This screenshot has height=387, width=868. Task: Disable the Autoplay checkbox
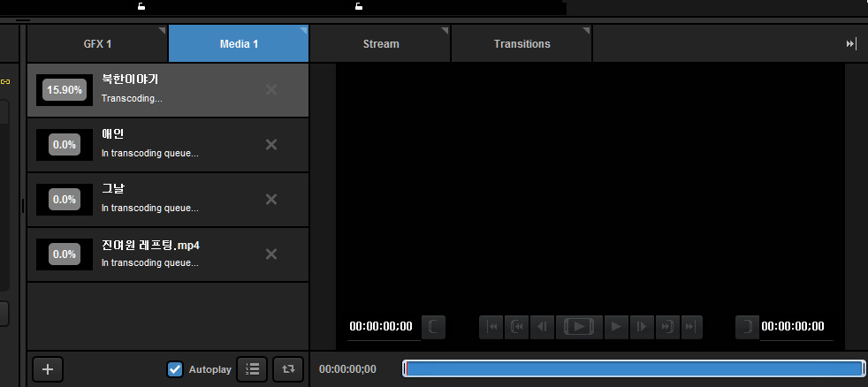coord(175,369)
